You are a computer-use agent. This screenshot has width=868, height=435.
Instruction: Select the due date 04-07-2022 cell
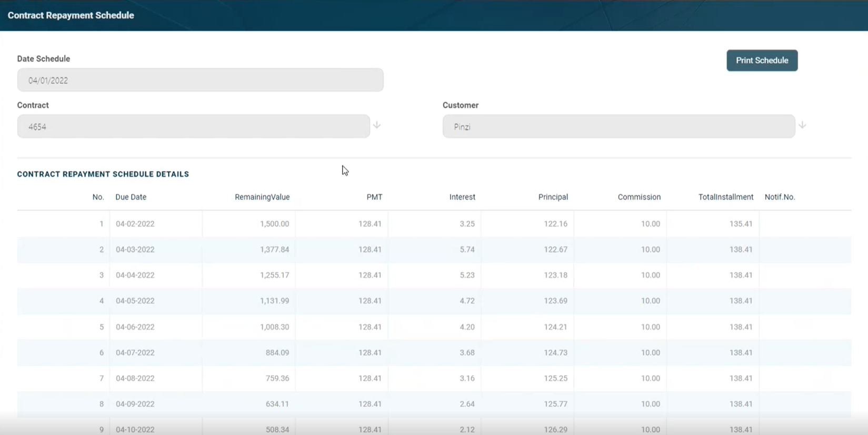click(135, 353)
